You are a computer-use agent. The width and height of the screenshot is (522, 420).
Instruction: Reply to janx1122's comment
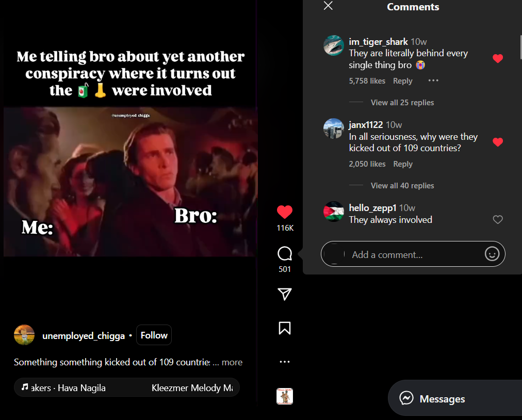pyautogui.click(x=403, y=164)
